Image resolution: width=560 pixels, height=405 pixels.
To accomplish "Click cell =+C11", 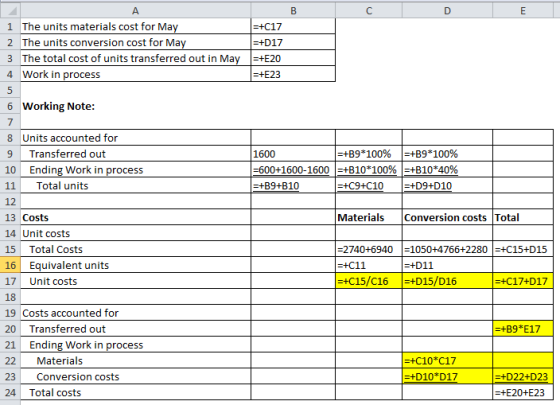I will click(369, 265).
